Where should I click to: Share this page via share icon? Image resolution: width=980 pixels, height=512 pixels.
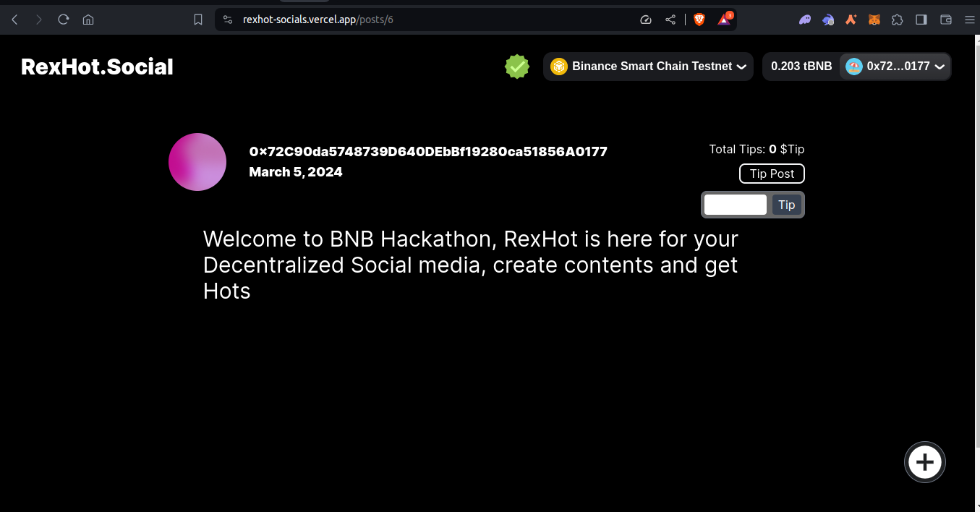[x=670, y=20]
